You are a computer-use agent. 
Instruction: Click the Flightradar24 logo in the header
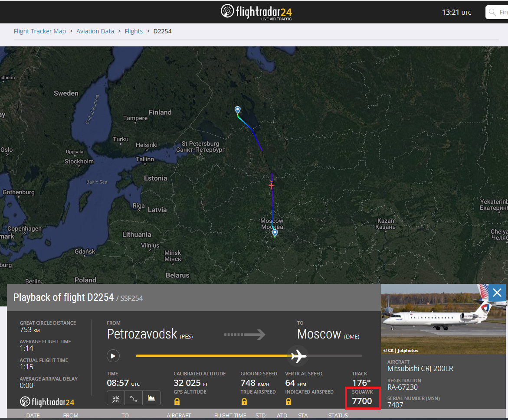(x=256, y=12)
